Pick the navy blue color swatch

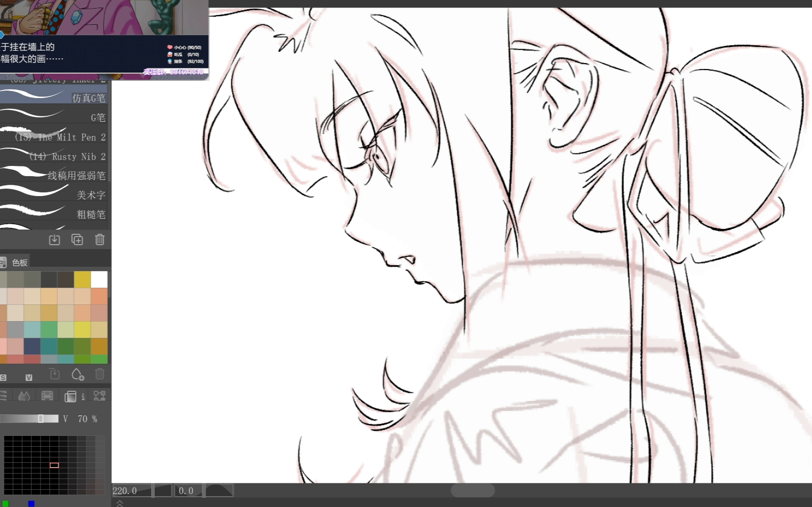(x=32, y=346)
